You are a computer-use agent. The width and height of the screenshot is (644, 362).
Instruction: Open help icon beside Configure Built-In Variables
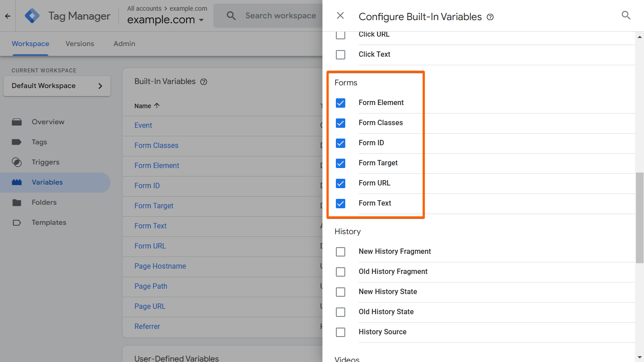point(490,17)
